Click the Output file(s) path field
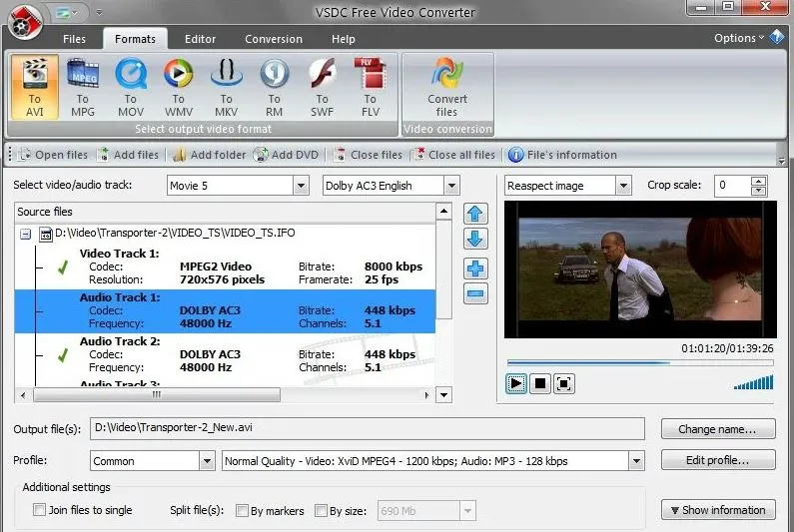Viewport: 794px width, 532px height. 368,429
